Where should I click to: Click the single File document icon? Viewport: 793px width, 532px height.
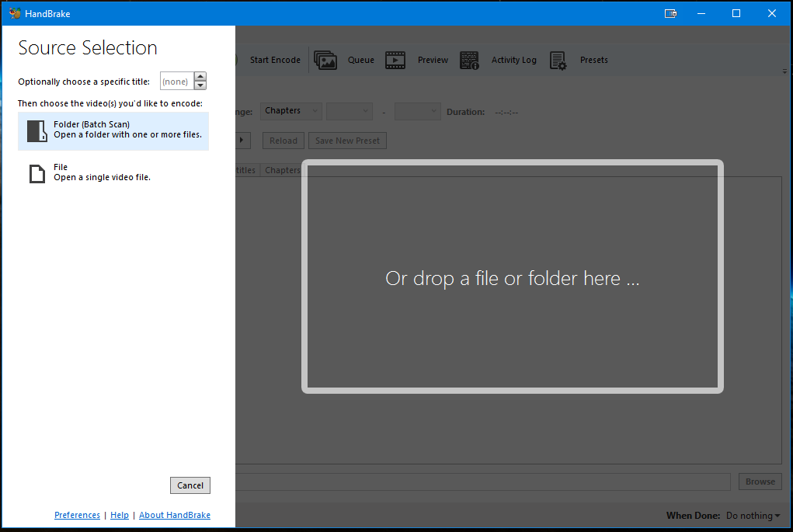click(x=37, y=173)
